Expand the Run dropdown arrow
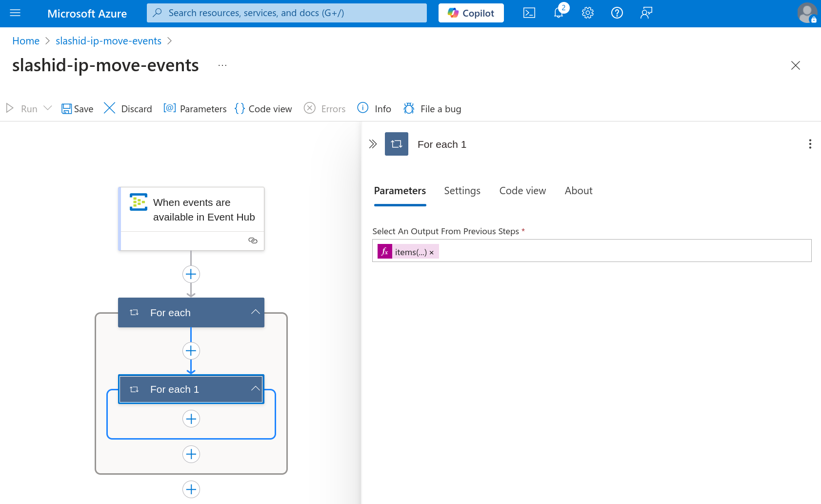This screenshot has height=504, width=821. point(48,108)
